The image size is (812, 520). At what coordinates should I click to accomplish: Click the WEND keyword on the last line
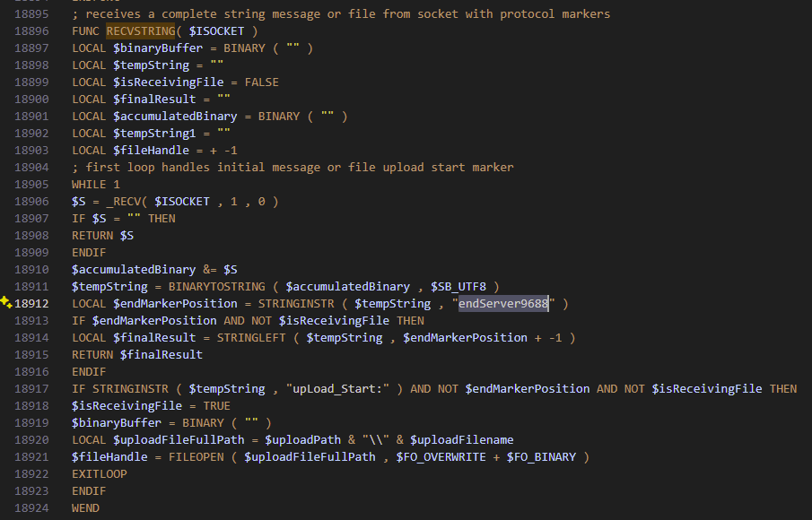tap(86, 508)
